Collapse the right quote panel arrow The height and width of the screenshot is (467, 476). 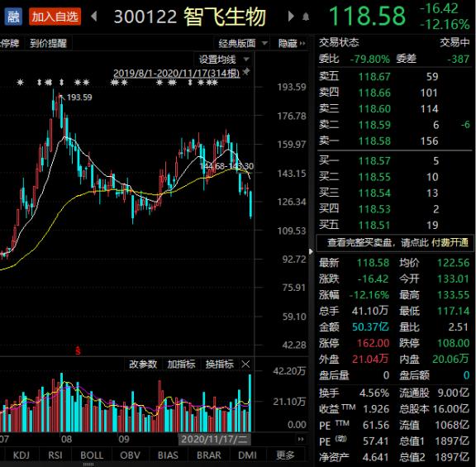click(x=311, y=251)
